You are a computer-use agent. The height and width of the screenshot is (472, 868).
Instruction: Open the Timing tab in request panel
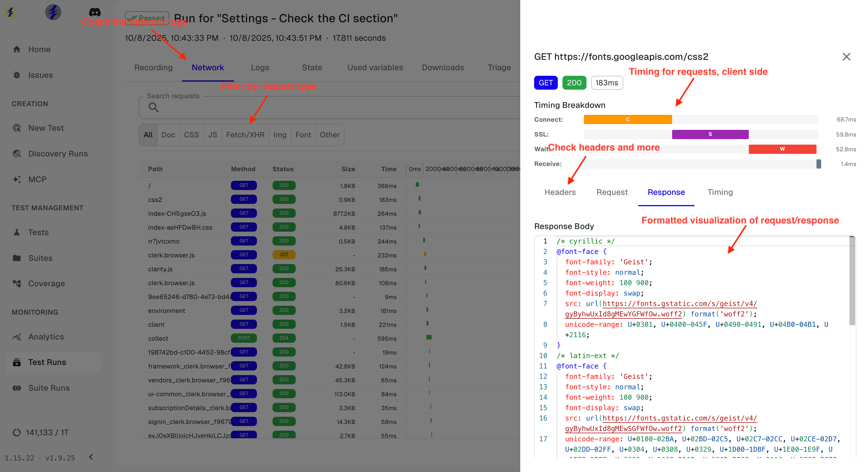coord(720,192)
